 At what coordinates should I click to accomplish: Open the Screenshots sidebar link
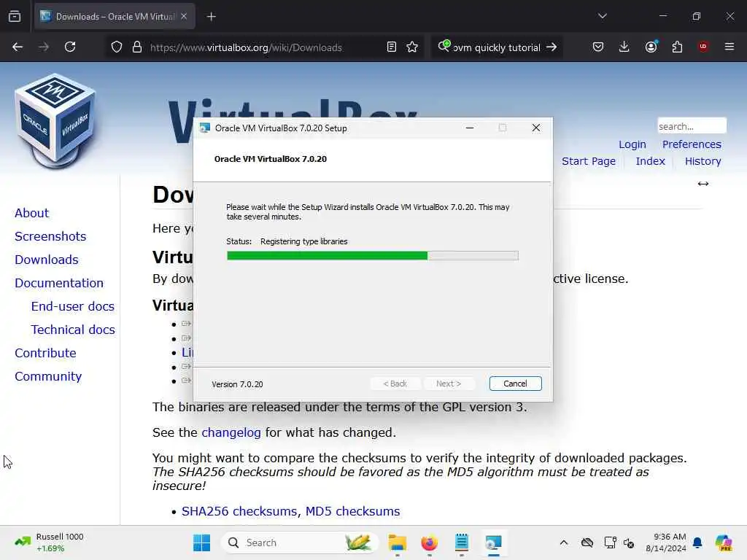pos(50,236)
